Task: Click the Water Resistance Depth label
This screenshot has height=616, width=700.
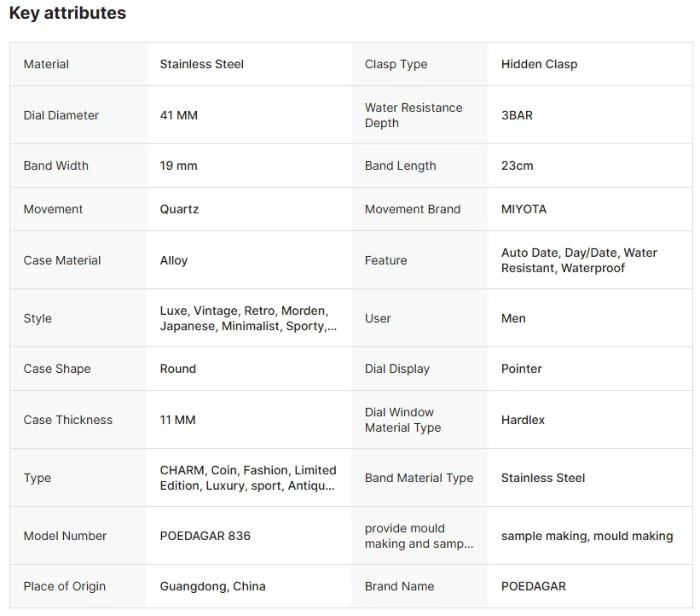Action: (x=414, y=115)
